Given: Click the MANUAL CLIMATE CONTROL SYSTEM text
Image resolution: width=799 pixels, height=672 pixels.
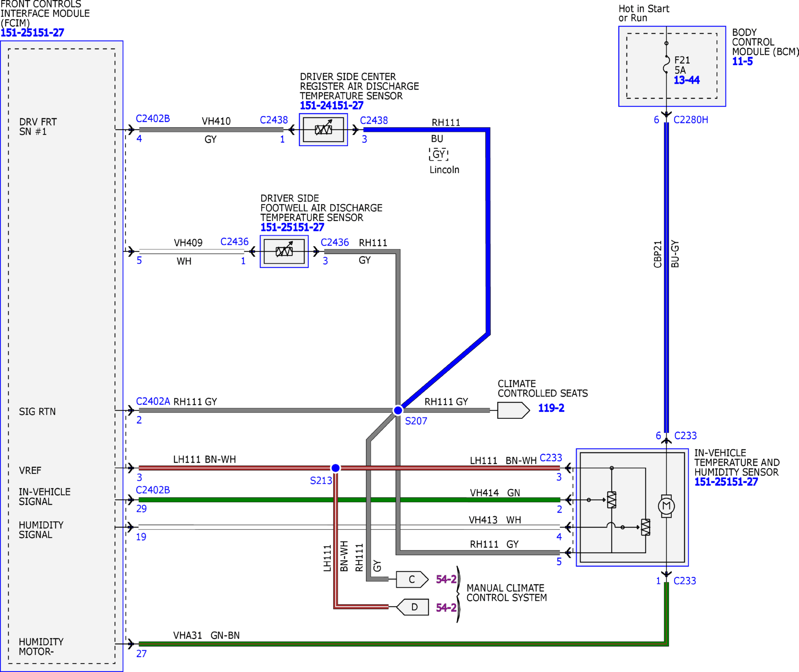Looking at the screenshot, I should 507,593.
